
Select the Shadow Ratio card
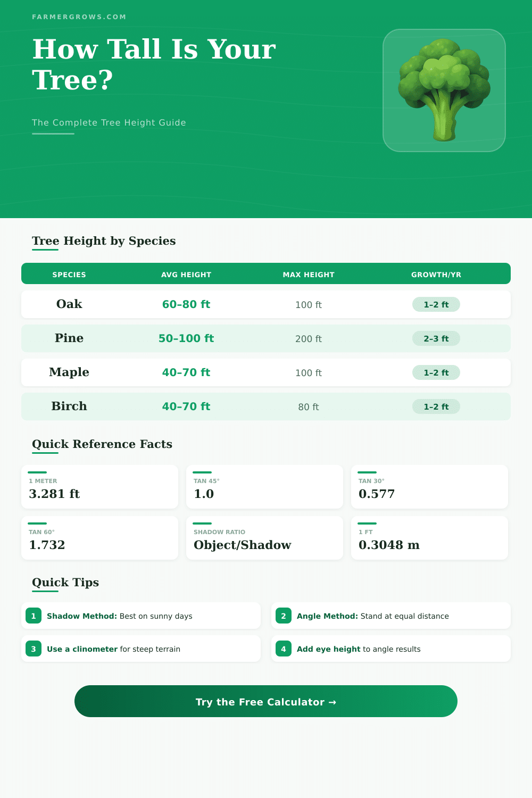(x=264, y=538)
